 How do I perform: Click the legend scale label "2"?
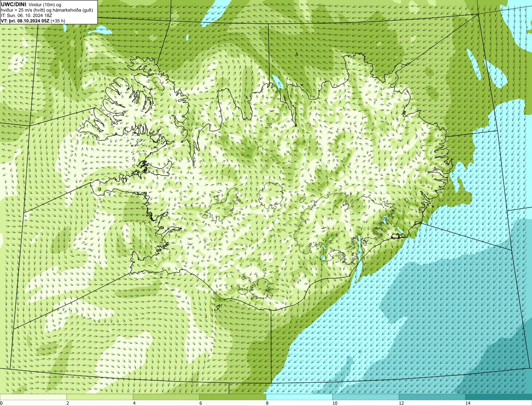point(67,403)
